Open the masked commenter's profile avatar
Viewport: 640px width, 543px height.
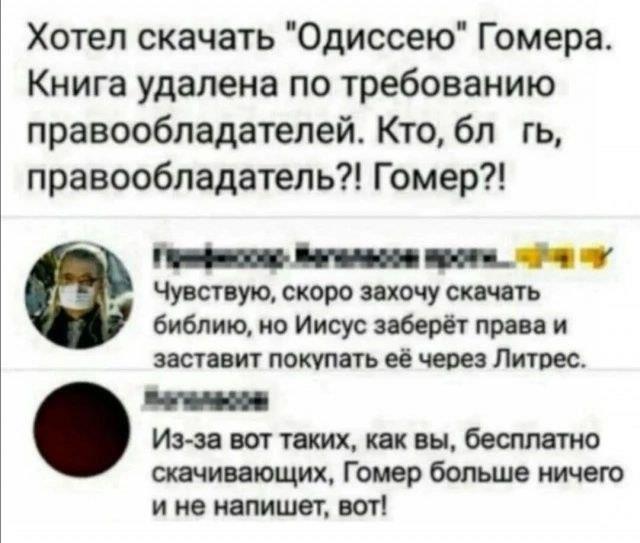tap(80, 295)
